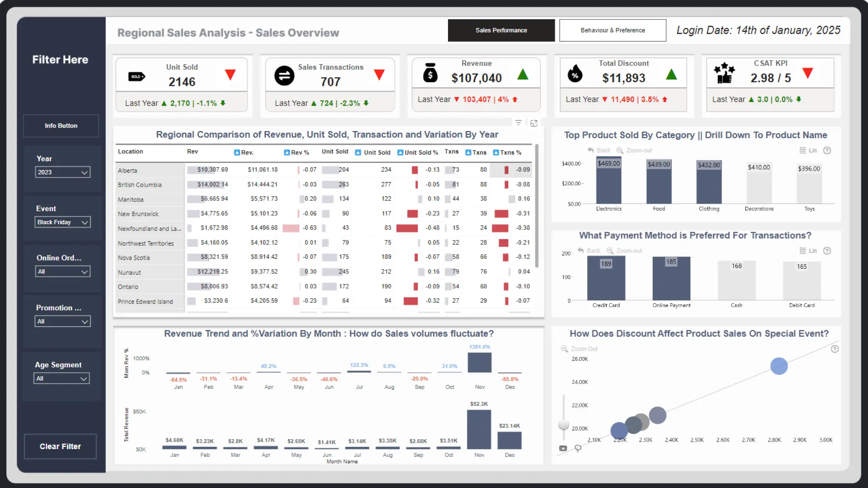Toggle Lin scale on Payment Method chart

click(808, 251)
